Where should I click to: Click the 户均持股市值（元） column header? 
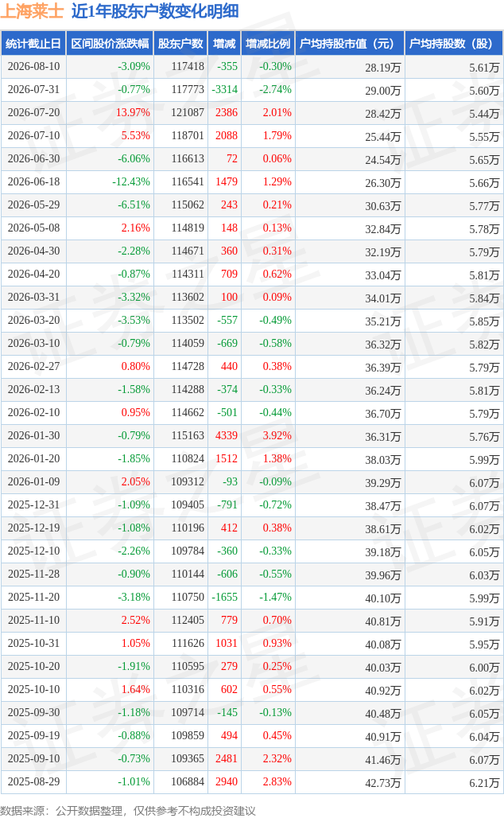click(x=350, y=44)
